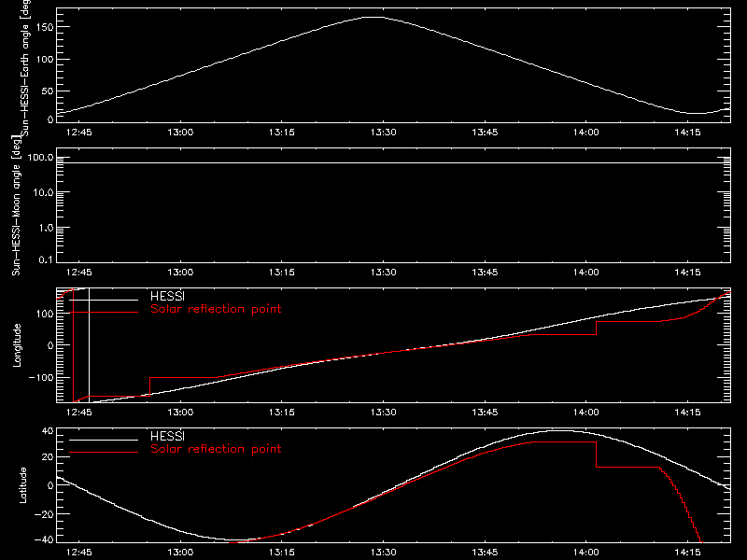Click the 1.0 y-axis label in Moon angle plot
The width and height of the screenshot is (747, 560).
(x=46, y=228)
